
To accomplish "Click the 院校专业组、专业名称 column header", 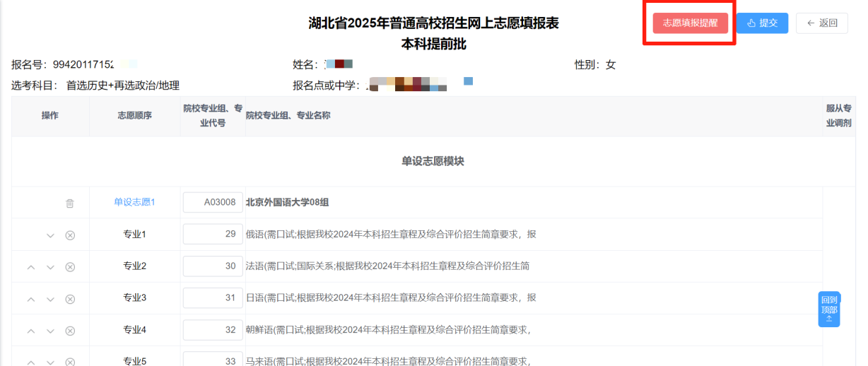I will (x=288, y=115).
